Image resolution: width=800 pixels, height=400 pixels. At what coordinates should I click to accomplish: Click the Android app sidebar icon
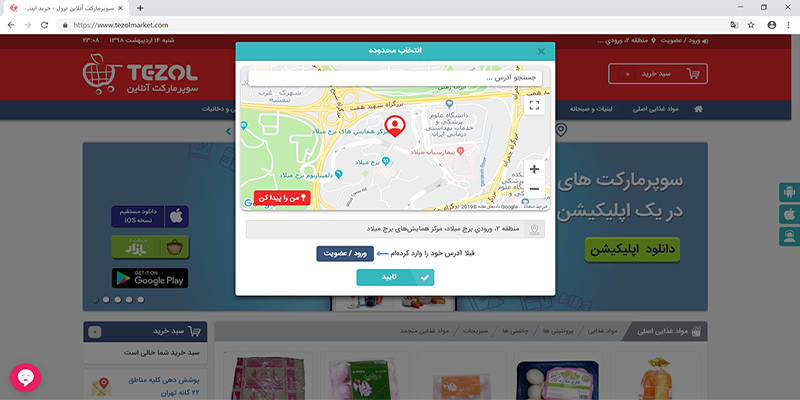tap(789, 192)
